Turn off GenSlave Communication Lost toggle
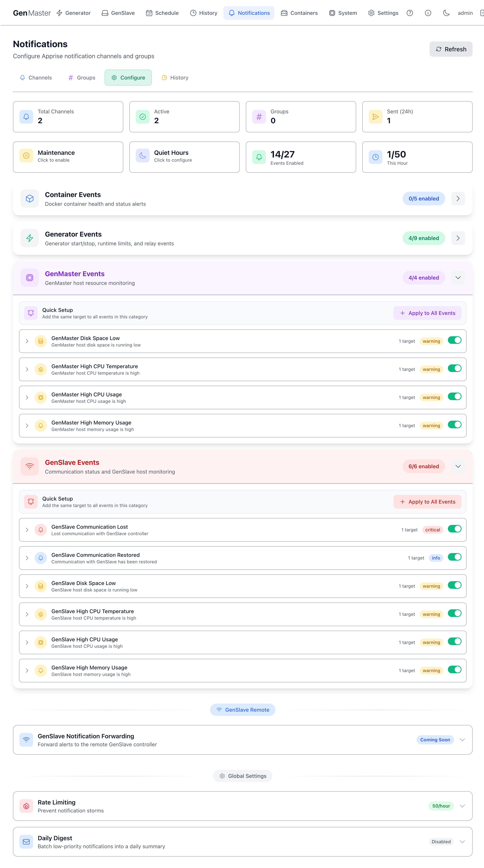484x868 pixels. pos(454,529)
